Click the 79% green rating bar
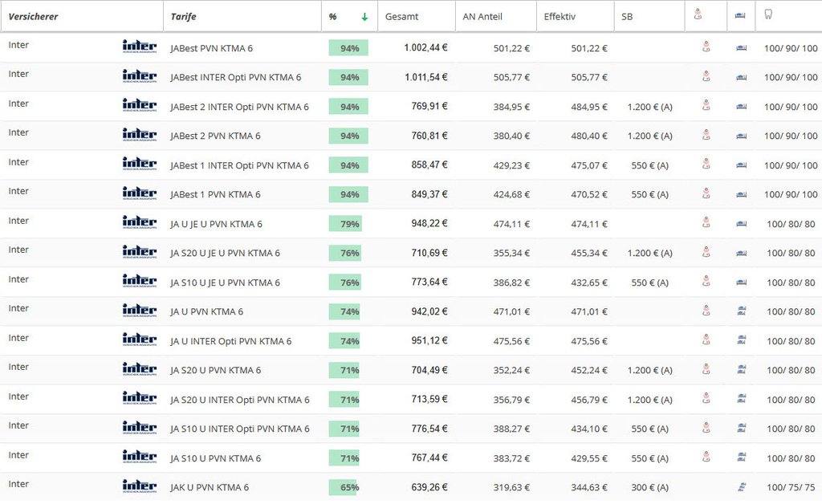The height and width of the screenshot is (504, 822). pyautogui.click(x=346, y=224)
